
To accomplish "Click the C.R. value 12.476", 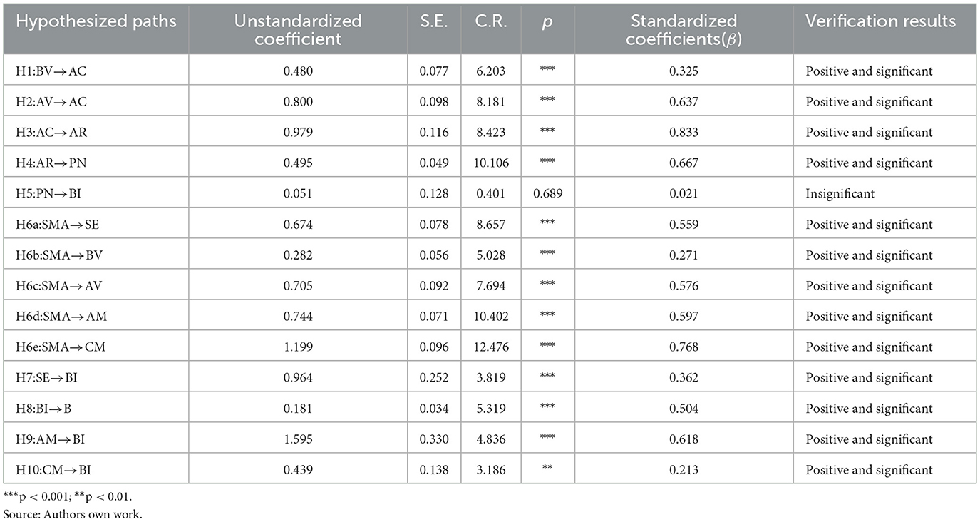I will pyautogui.click(x=490, y=347).
